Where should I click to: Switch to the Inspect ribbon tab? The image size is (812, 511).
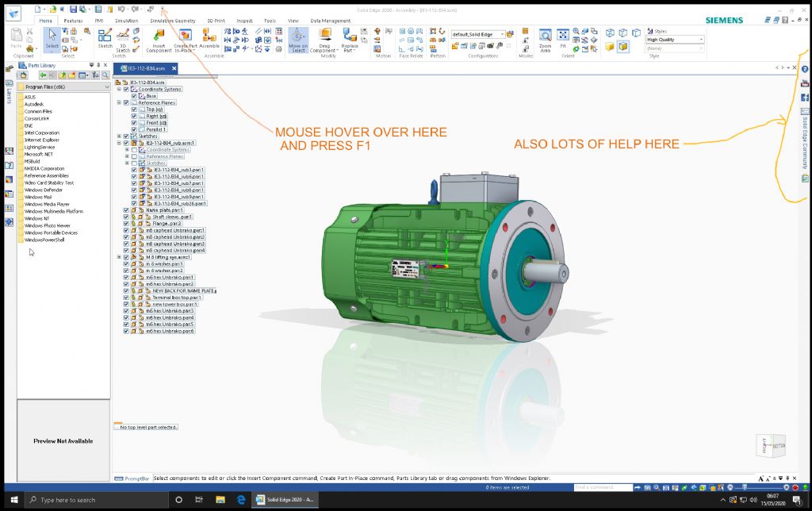click(x=244, y=21)
